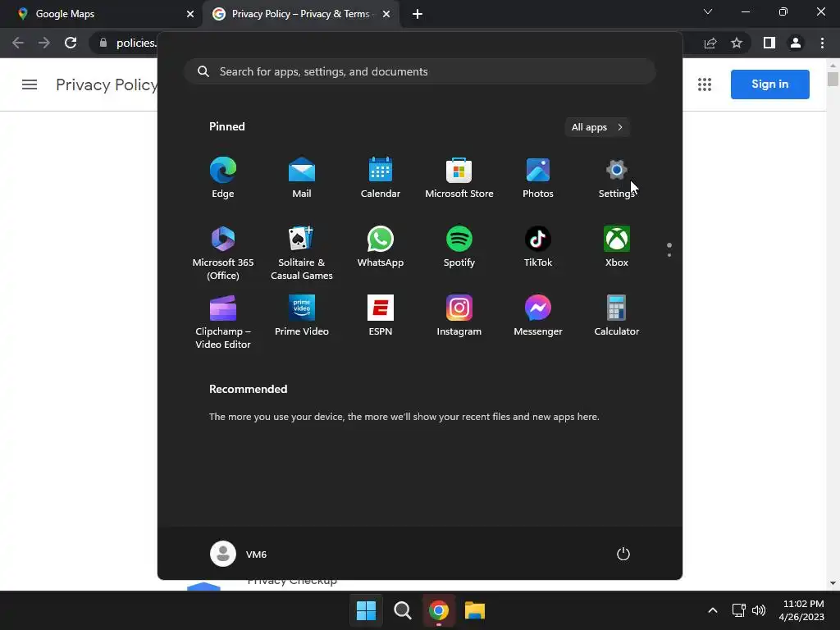
Task: Open the Mail app
Action: pyautogui.click(x=302, y=177)
